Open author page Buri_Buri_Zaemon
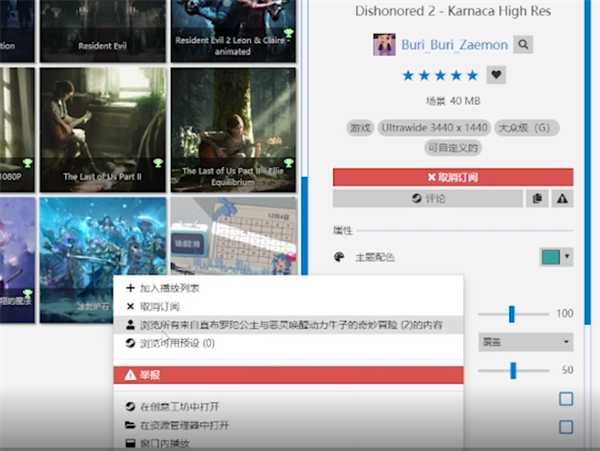 455,45
